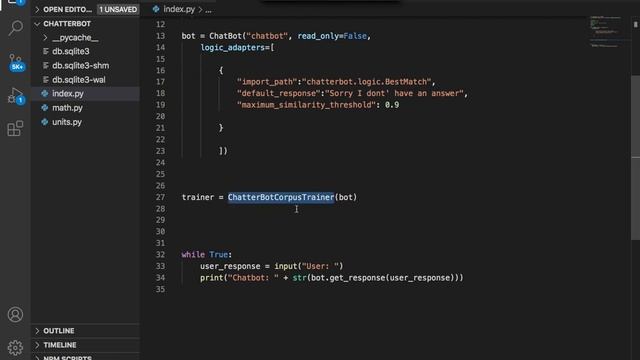The height and width of the screenshot is (360, 640).
Task: Open the Manage gear icon
Action: click(x=15, y=347)
